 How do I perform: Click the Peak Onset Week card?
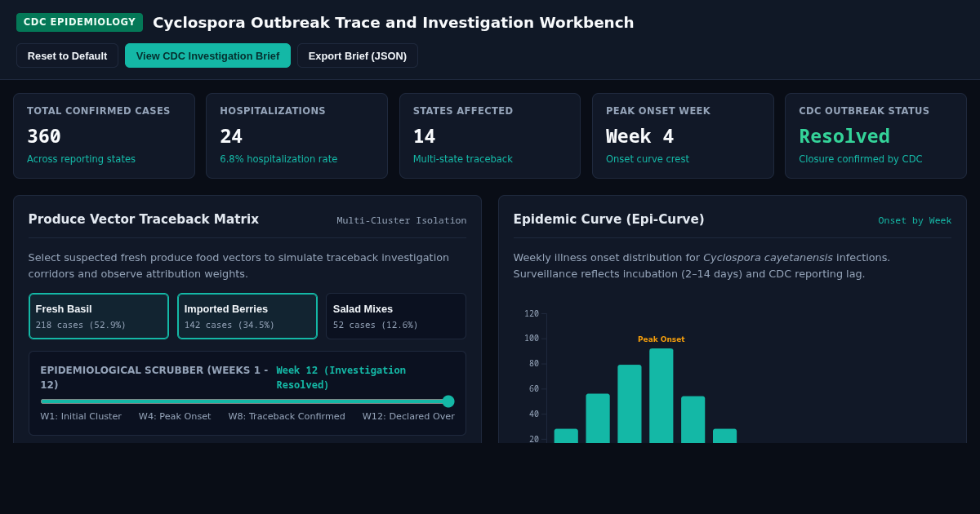click(683, 135)
